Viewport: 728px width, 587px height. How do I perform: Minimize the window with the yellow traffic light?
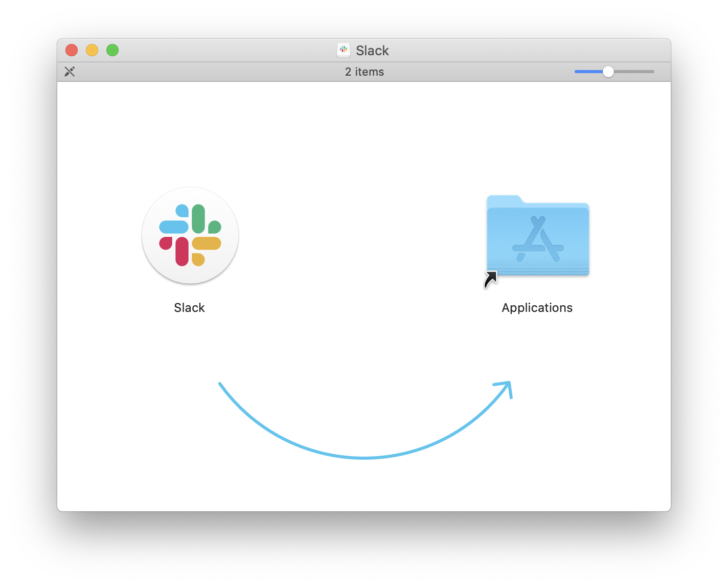pyautogui.click(x=92, y=50)
